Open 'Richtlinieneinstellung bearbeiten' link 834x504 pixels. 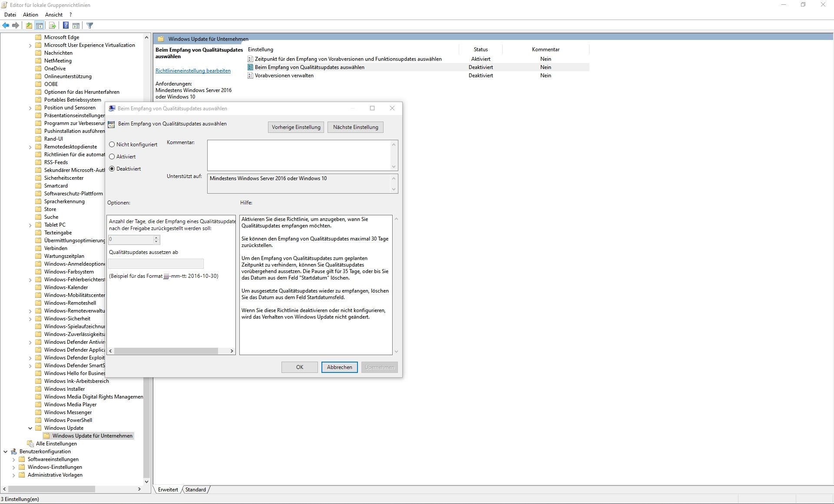193,71
